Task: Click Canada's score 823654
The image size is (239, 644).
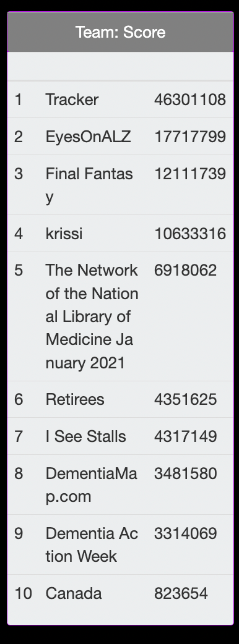Action: (181, 593)
